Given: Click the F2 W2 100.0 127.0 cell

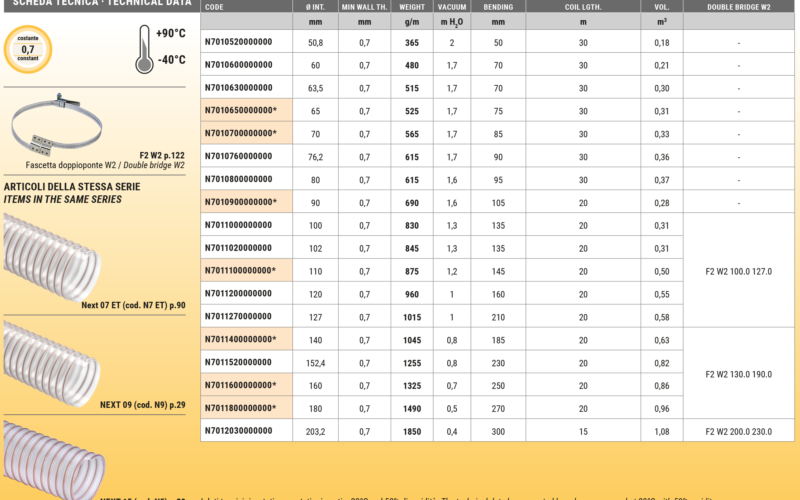Looking at the screenshot, I should [738, 271].
